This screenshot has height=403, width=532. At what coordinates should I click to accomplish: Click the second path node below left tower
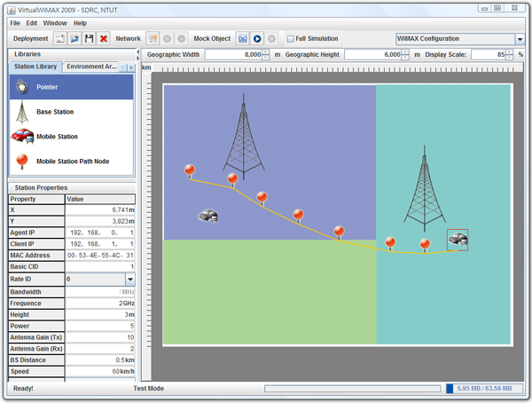232,180
